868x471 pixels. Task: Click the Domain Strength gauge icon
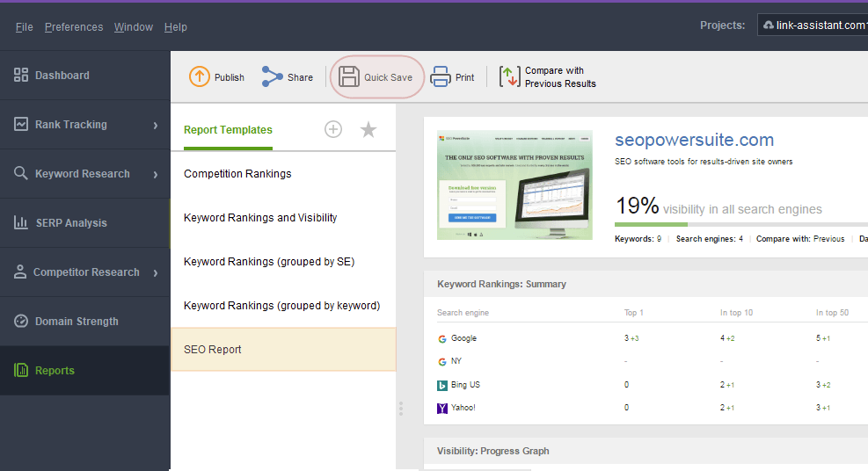[x=21, y=321]
